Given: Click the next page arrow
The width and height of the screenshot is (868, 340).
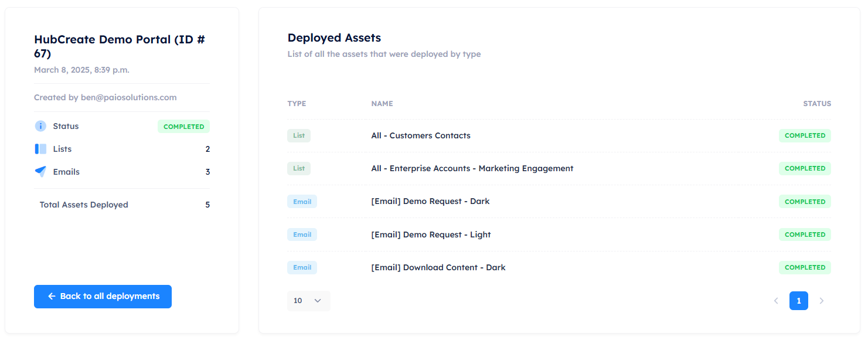Looking at the screenshot, I should [x=821, y=301].
